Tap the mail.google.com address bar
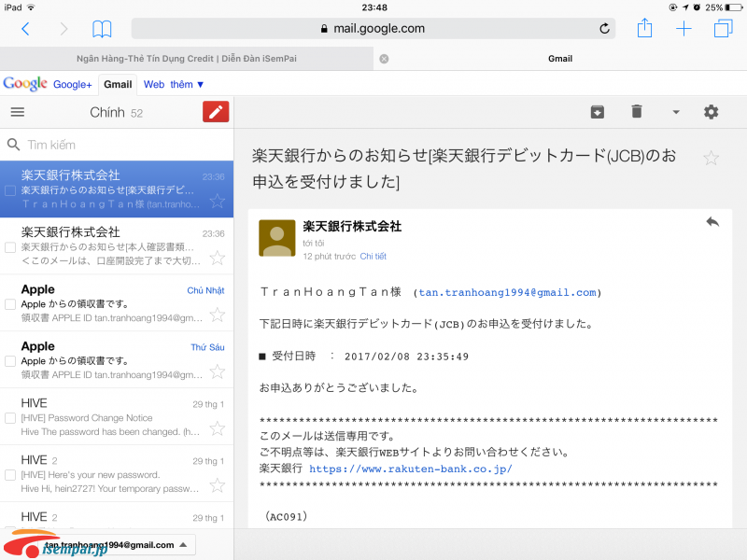 (x=373, y=29)
